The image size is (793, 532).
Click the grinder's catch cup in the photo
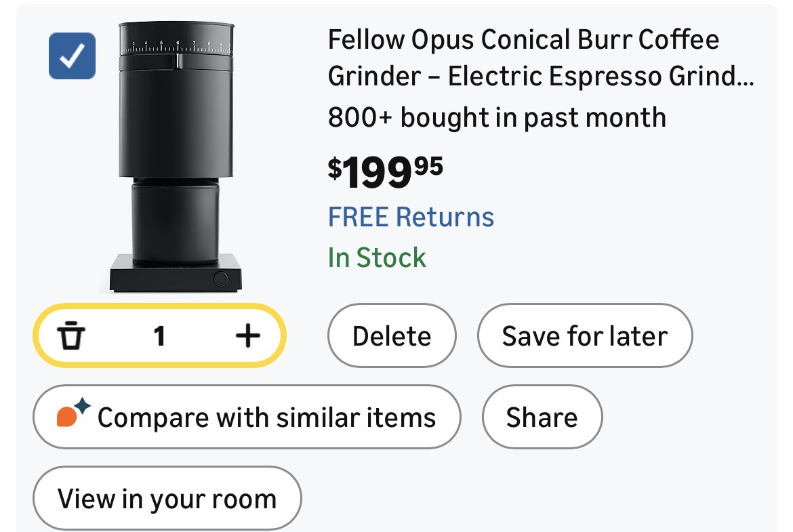click(175, 224)
